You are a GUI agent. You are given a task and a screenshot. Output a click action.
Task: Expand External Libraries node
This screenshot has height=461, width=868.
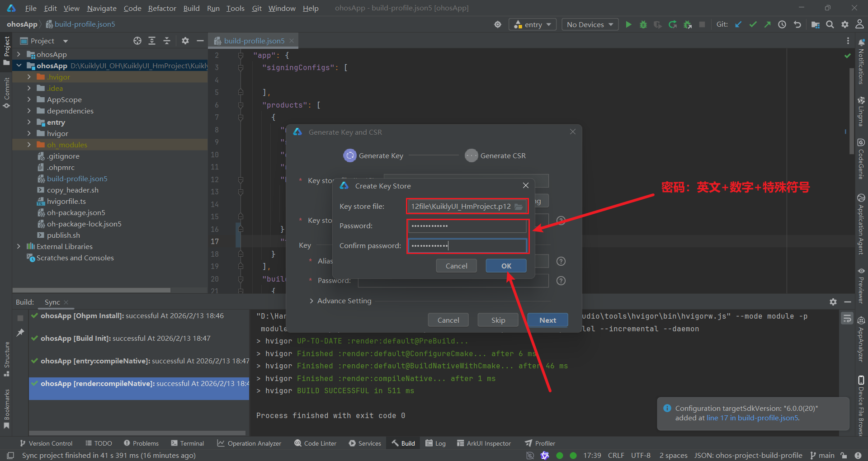(19, 246)
